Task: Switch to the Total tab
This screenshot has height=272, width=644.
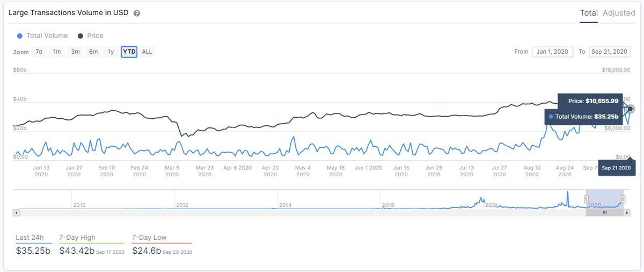Action: [x=589, y=13]
